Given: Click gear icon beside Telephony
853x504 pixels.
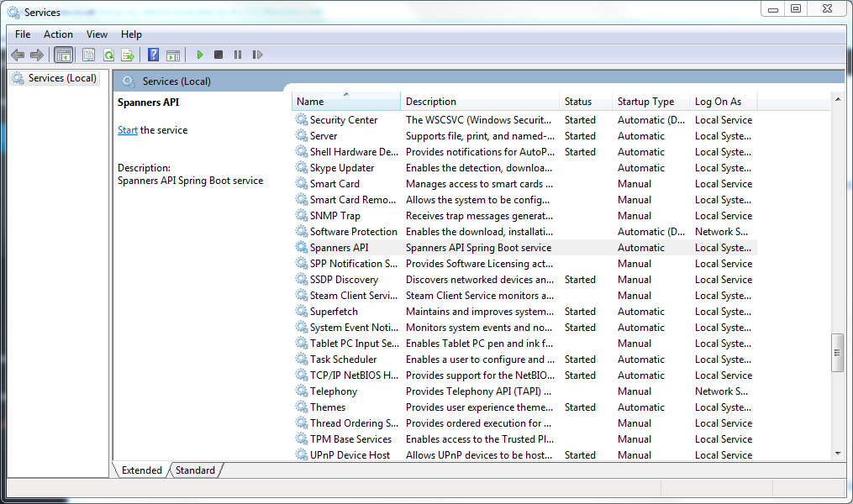Looking at the screenshot, I should [302, 391].
